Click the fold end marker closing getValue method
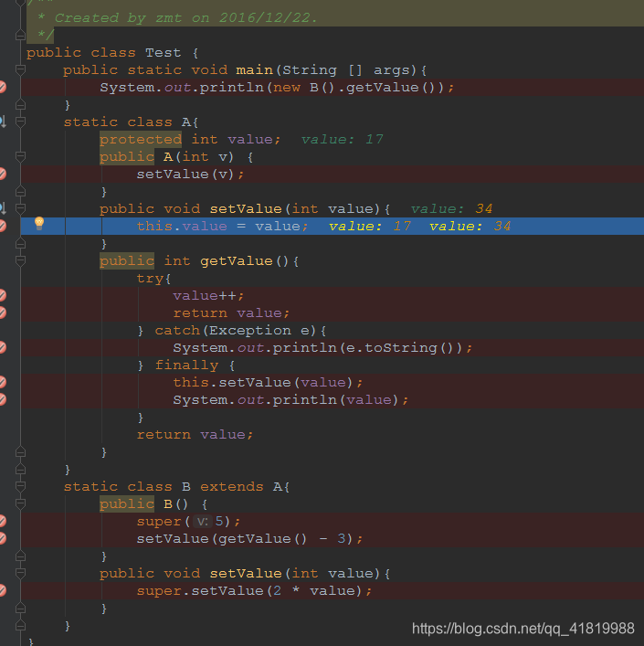The image size is (644, 646). point(20,452)
